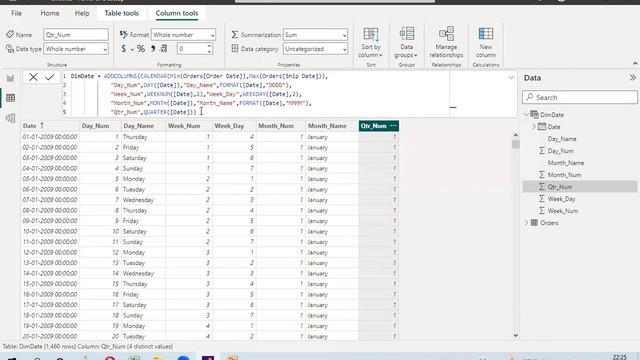Switch to Table tools tab
This screenshot has height=360, width=640.
point(122,13)
